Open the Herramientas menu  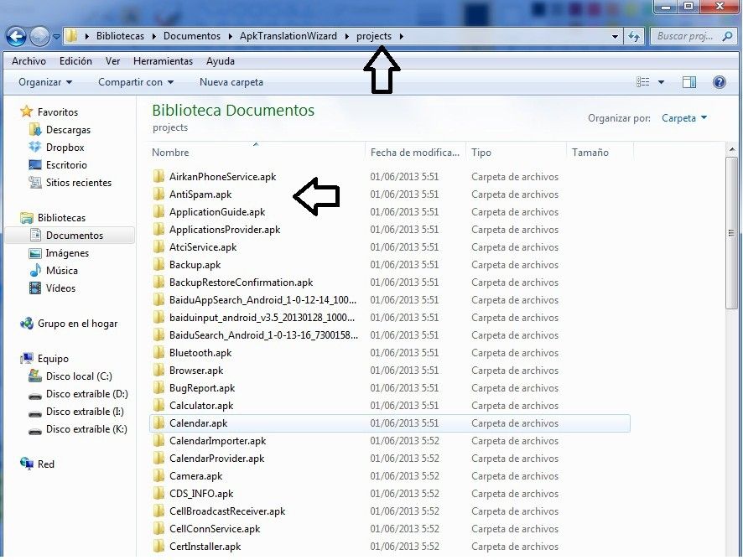tap(163, 61)
